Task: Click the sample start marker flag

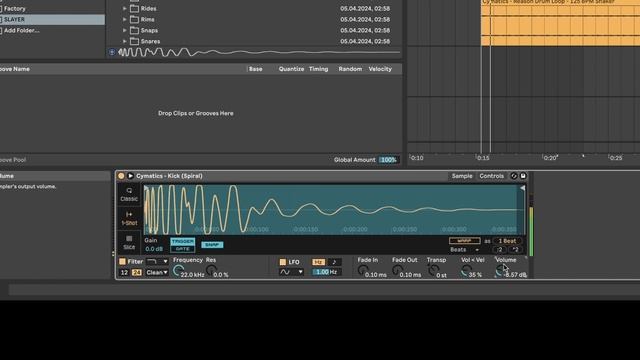Action: pyautogui.click(x=146, y=188)
